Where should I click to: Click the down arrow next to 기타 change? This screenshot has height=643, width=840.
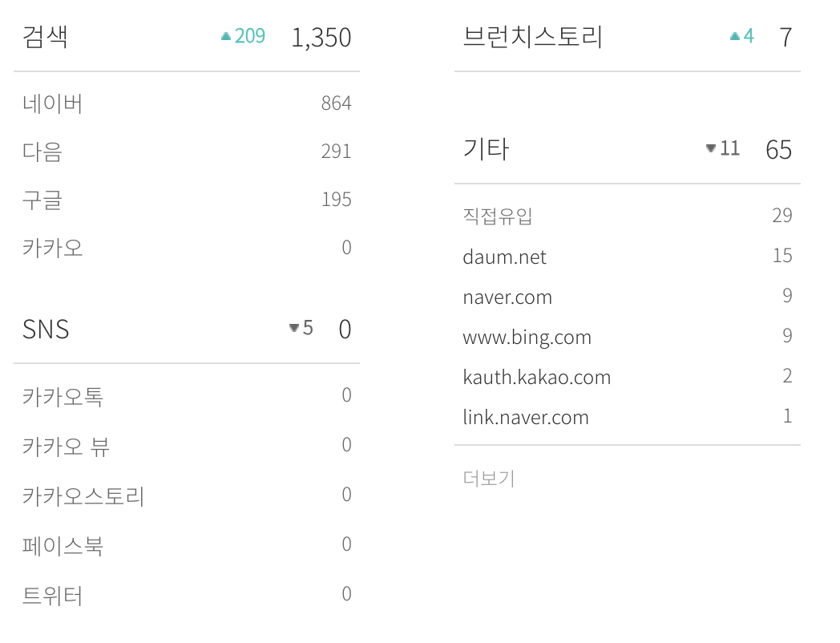pos(711,148)
